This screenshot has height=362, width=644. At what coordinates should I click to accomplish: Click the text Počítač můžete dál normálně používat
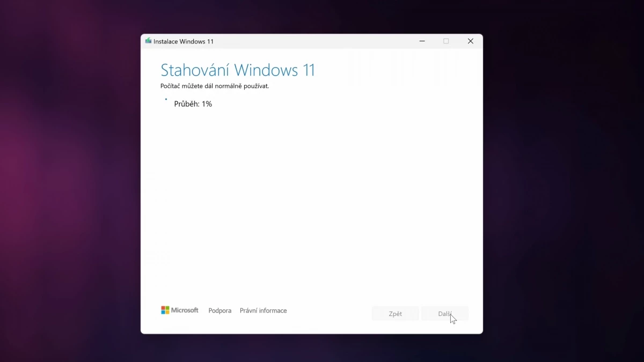215,86
